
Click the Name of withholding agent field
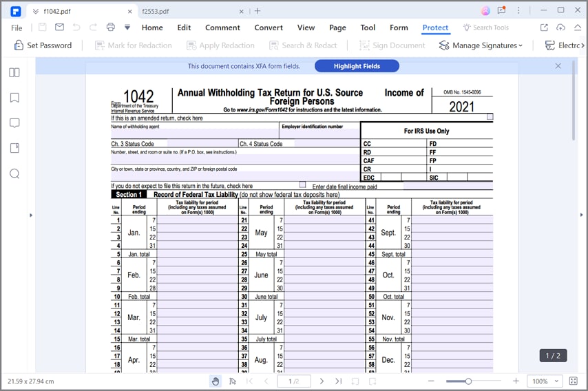[x=195, y=134]
